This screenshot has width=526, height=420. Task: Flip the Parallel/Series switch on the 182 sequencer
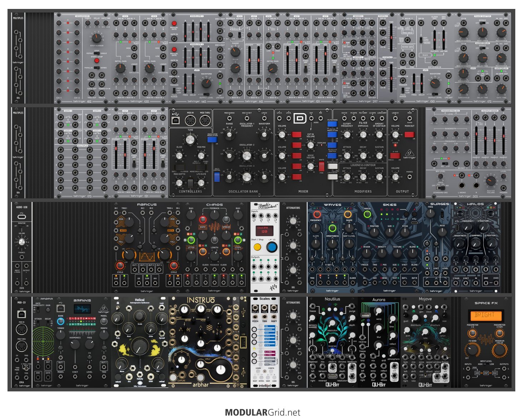(96, 68)
